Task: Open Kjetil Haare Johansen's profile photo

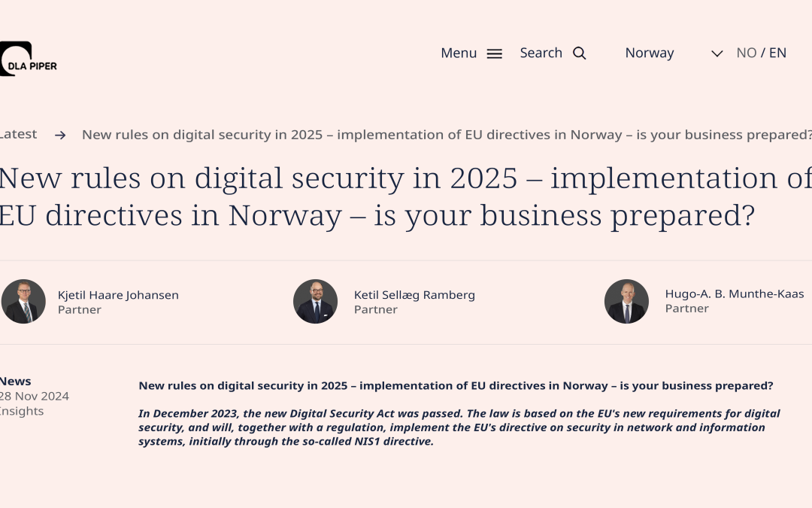Action: tap(23, 301)
